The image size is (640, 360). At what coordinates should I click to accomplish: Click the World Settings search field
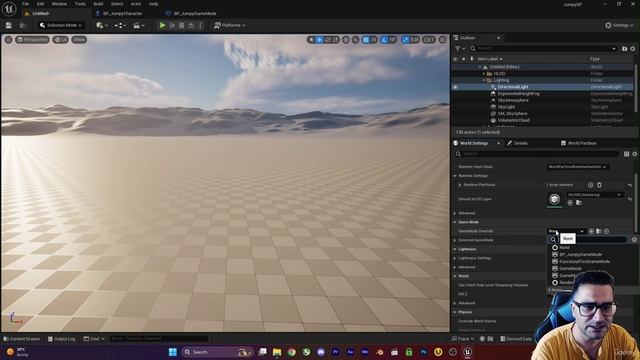tap(537, 154)
